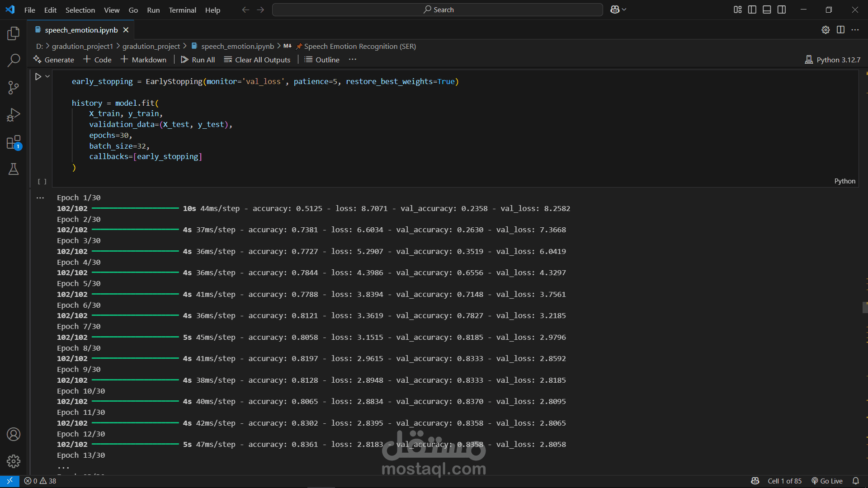868x488 pixels.
Task: Click the Run All button
Action: pos(198,60)
